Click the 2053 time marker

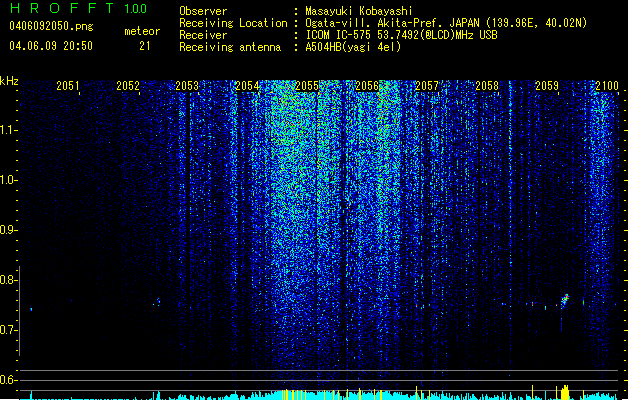pyautogui.click(x=187, y=86)
